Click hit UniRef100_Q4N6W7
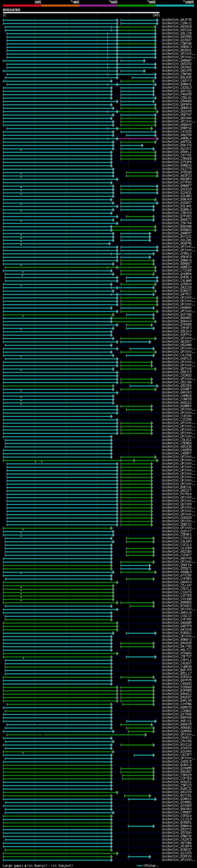197x868 pixels. click(x=177, y=61)
